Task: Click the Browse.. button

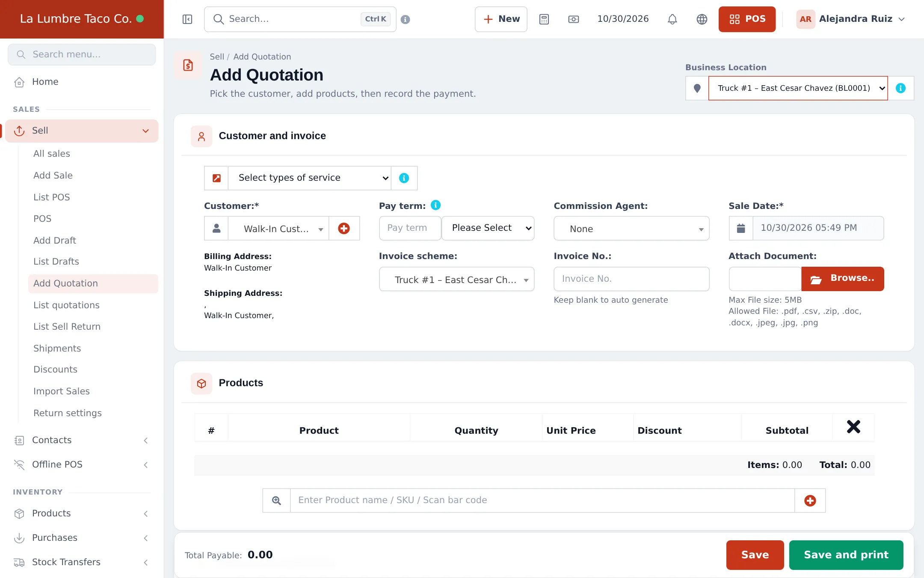Action: 843,279
